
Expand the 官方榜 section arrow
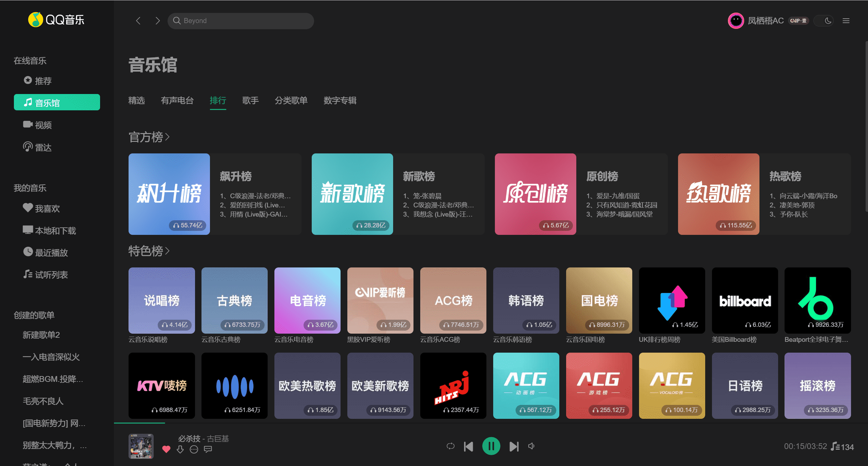(x=167, y=137)
